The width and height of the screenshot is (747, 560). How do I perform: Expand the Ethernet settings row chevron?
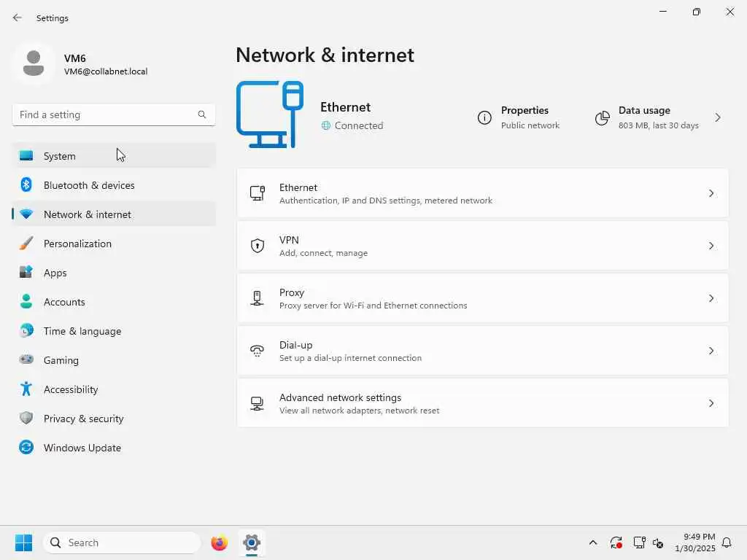pos(711,193)
